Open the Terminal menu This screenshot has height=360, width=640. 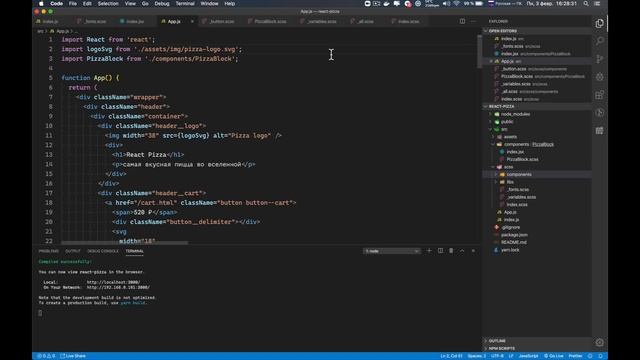[x=185, y=4]
